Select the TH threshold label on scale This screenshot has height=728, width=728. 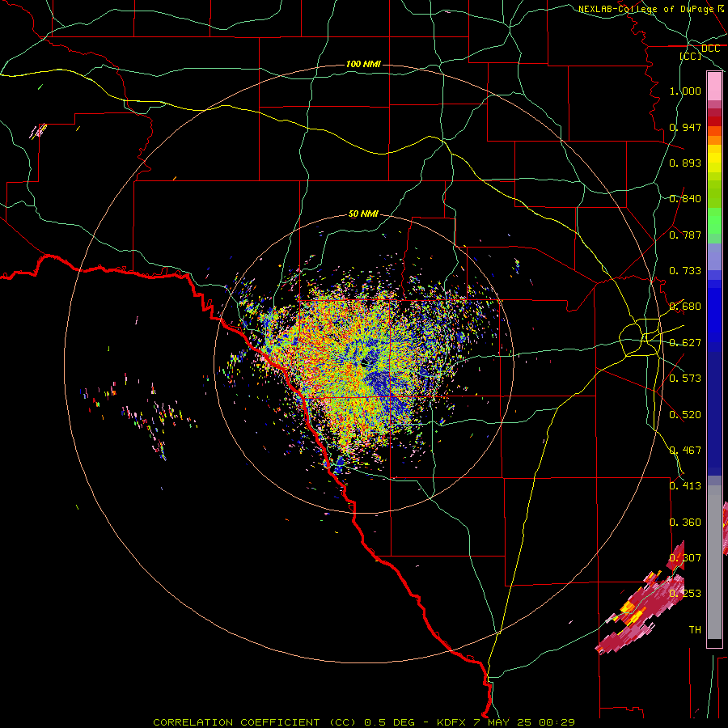click(695, 630)
